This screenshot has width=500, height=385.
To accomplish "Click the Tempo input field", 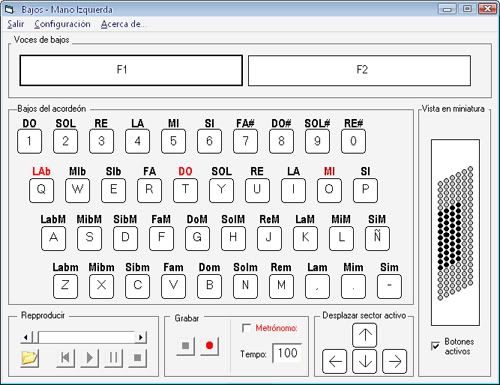I will click(x=287, y=353).
